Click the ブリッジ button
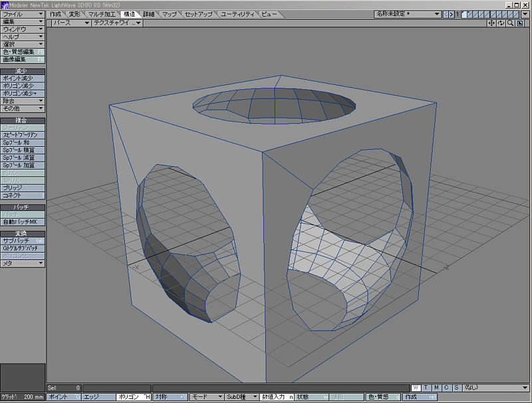 click(x=23, y=188)
